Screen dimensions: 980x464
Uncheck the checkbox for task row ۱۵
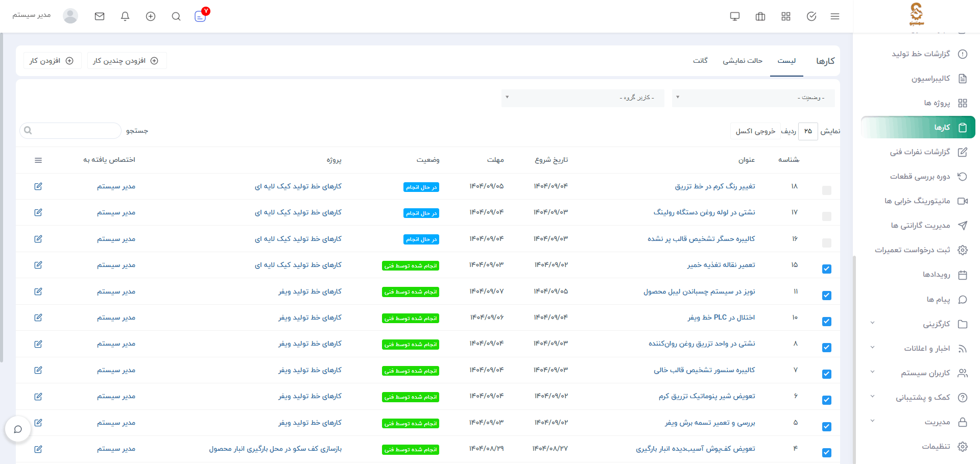(x=827, y=269)
